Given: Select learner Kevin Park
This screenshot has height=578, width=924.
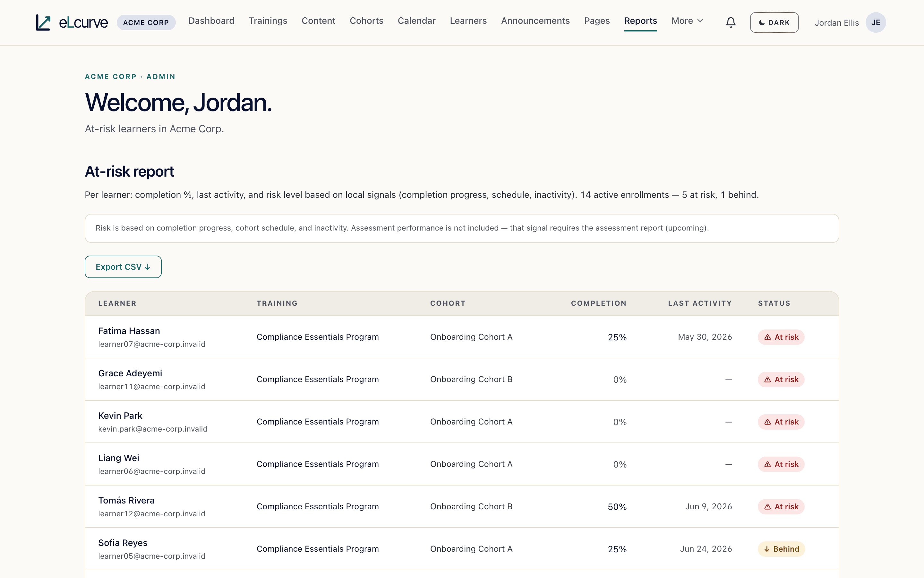Looking at the screenshot, I should [x=120, y=416].
